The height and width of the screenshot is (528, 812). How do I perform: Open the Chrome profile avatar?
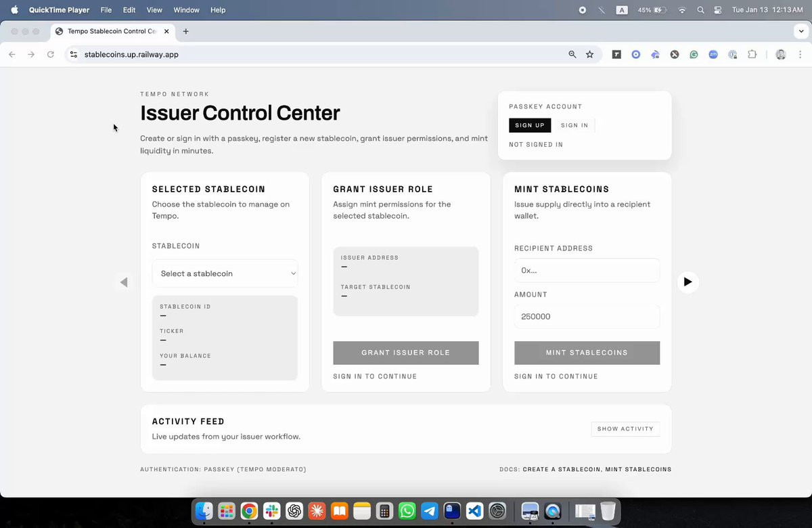781,54
